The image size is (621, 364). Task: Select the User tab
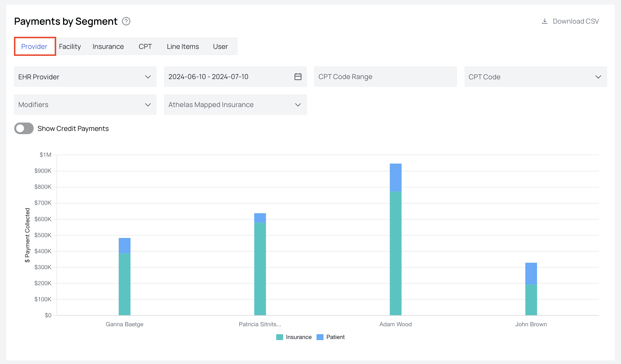click(220, 46)
